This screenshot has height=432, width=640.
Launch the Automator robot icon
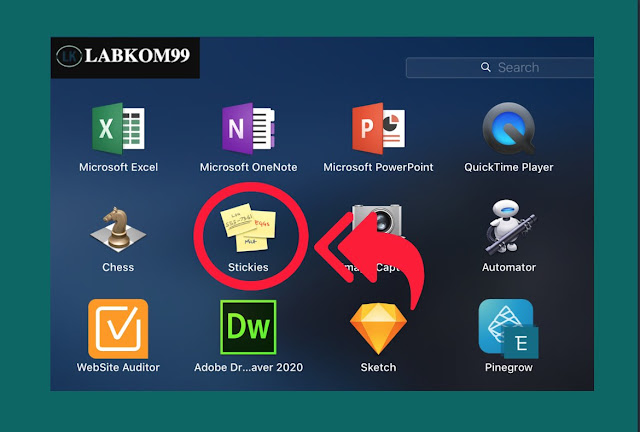(x=509, y=228)
